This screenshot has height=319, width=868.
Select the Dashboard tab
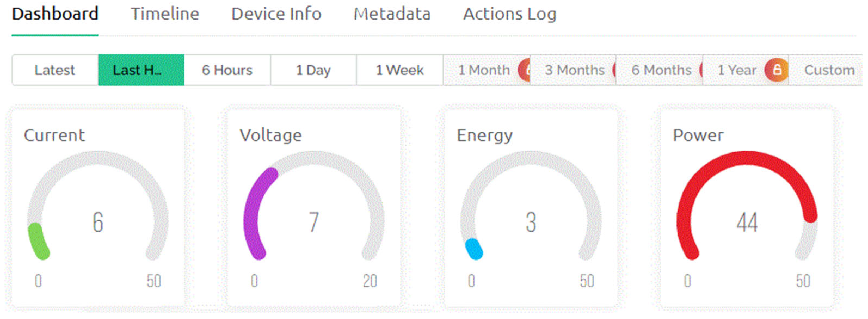pyautogui.click(x=55, y=14)
